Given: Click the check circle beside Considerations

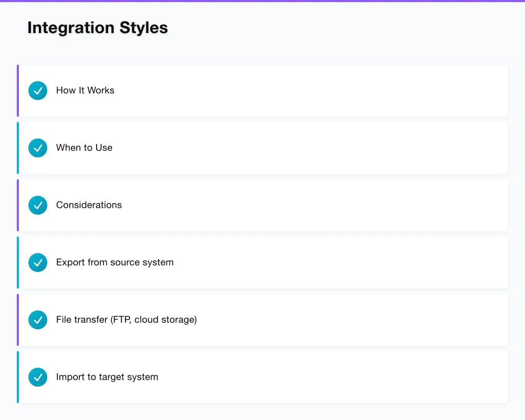Looking at the screenshot, I should (37, 205).
